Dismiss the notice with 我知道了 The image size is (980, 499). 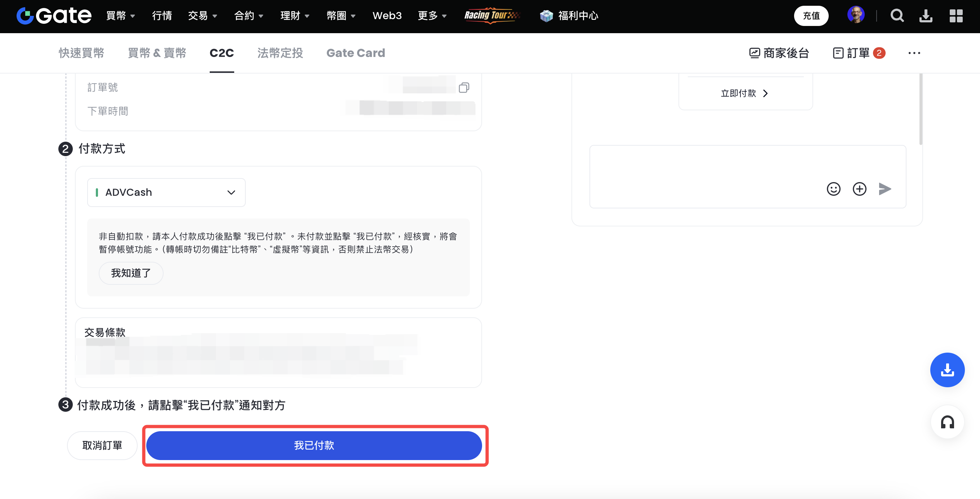coord(131,273)
